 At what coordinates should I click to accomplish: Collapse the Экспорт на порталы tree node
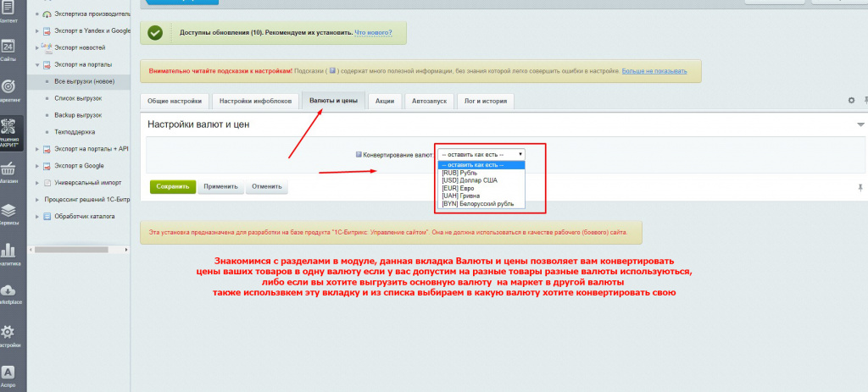coord(37,64)
